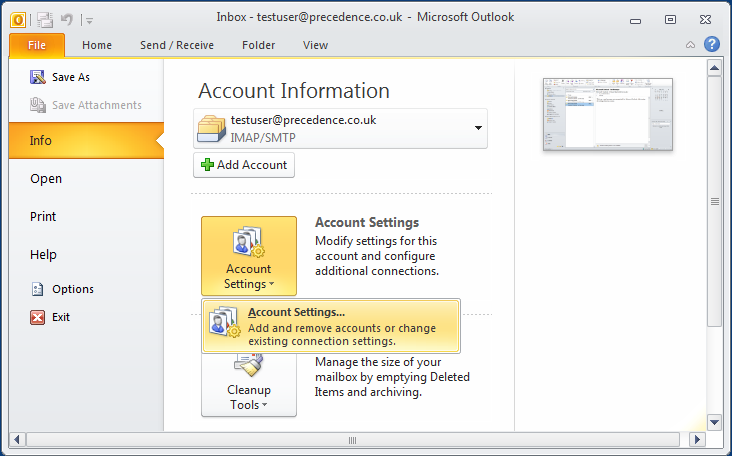Click the Save As icon in sidebar
This screenshot has width=732, height=456.
pyautogui.click(x=38, y=77)
